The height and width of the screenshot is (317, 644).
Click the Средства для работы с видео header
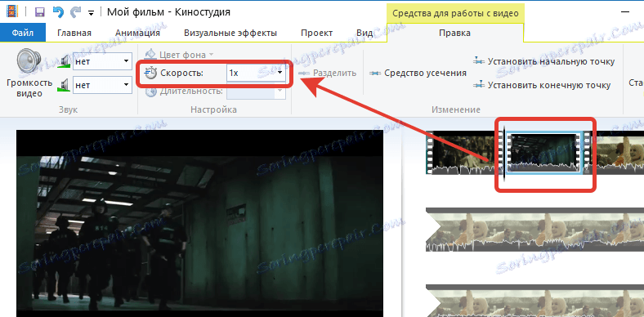[455, 13]
